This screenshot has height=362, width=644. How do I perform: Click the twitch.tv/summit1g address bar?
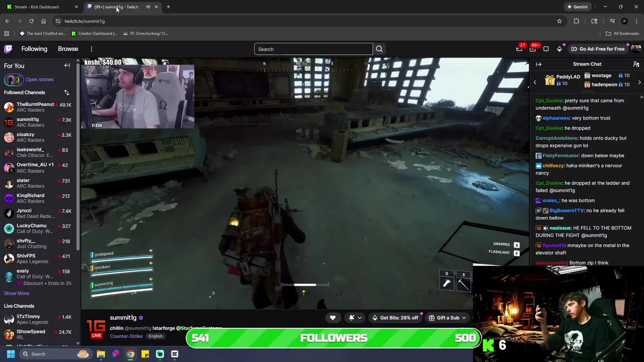pyautogui.click(x=302, y=21)
